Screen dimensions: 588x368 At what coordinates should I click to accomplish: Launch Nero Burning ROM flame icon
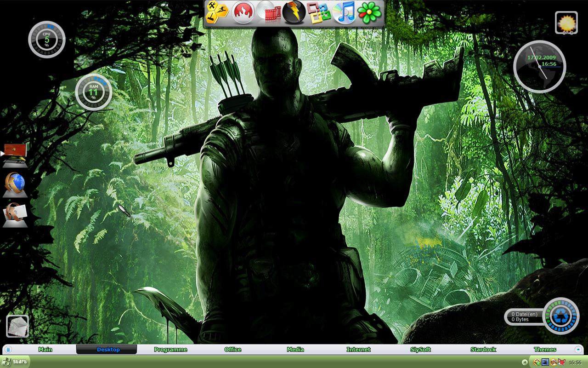click(x=243, y=12)
